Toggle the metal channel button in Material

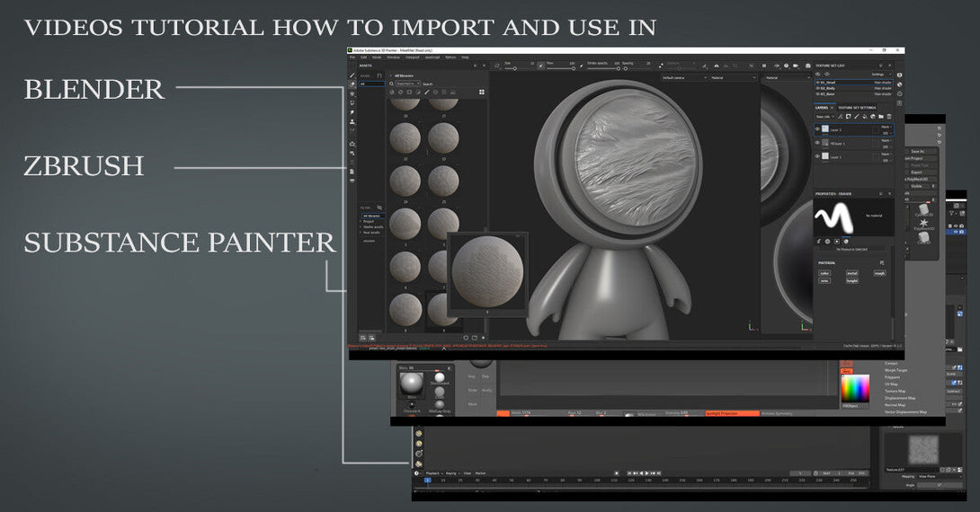[x=852, y=273]
